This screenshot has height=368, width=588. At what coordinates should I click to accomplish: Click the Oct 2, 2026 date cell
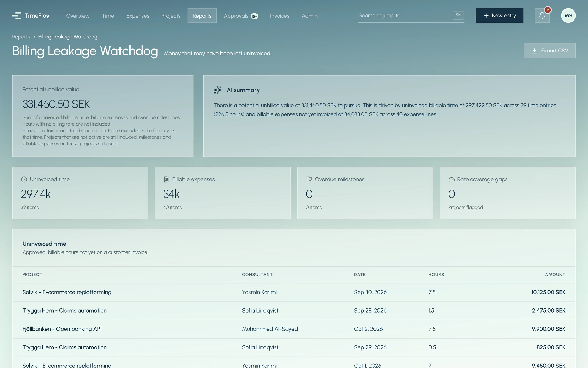[x=368, y=329]
